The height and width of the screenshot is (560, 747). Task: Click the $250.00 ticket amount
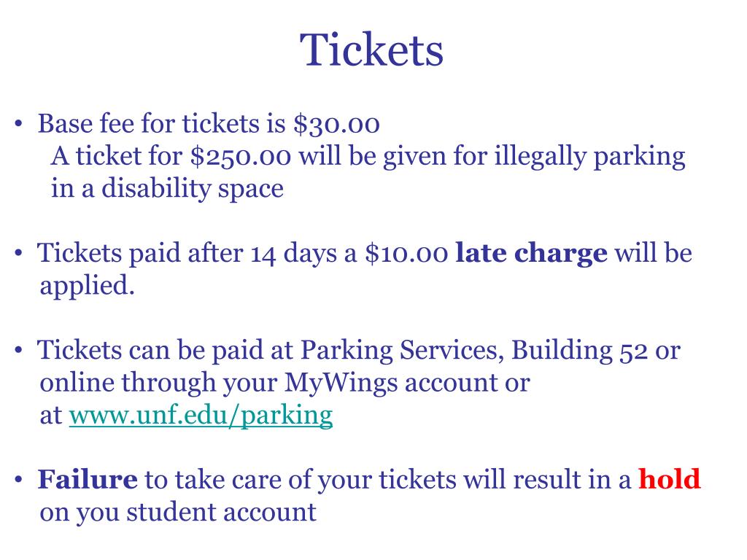pos(240,156)
